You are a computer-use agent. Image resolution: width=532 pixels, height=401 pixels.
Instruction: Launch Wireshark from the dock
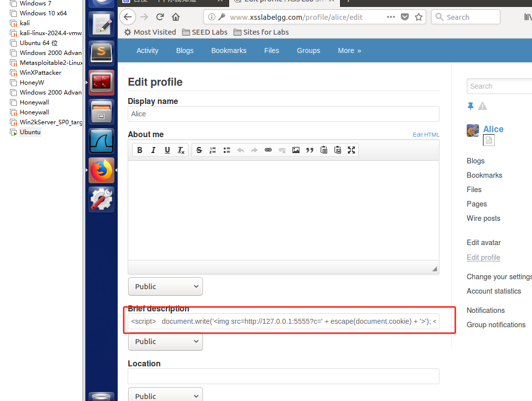pyautogui.click(x=101, y=141)
